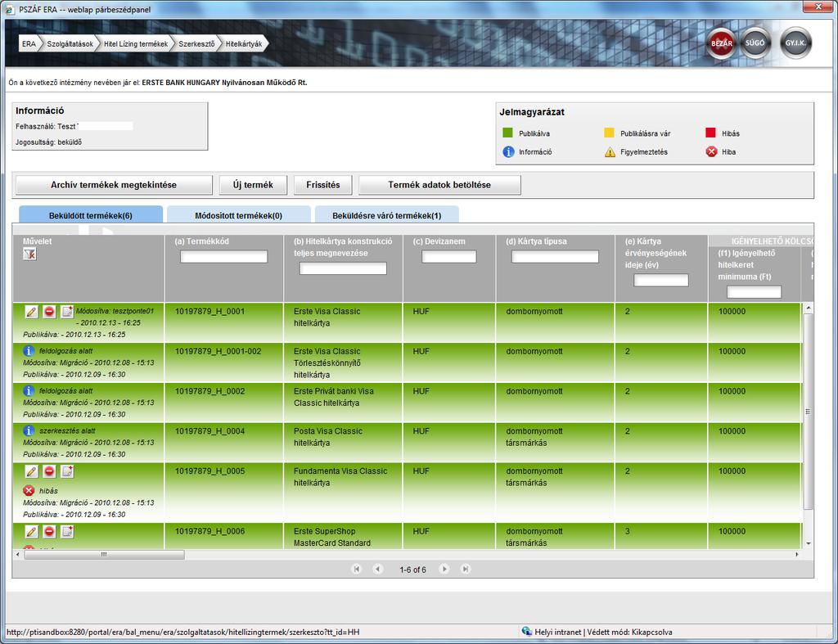The width and height of the screenshot is (838, 644).
Task: Go to first page pagination icon
Action: coord(357,570)
